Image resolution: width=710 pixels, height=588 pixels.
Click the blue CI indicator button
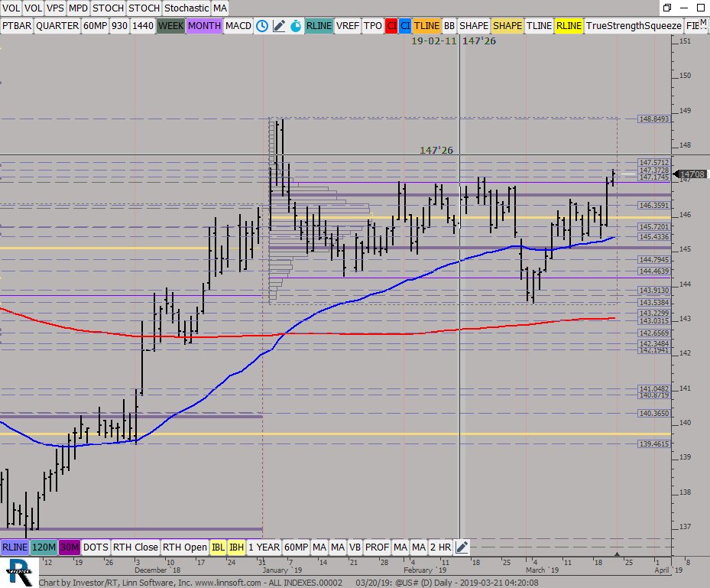point(405,25)
